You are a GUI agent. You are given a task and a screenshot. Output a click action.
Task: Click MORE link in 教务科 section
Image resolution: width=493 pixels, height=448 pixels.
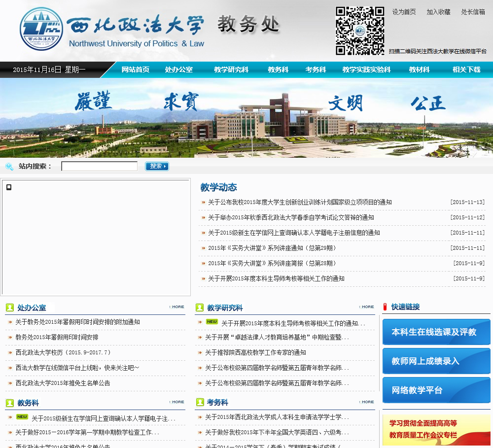point(176,402)
